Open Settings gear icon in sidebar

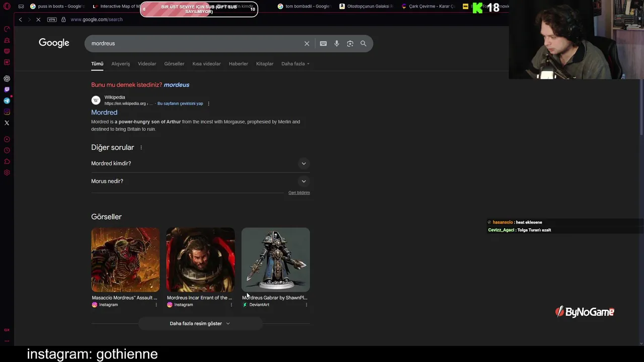coord(7,172)
